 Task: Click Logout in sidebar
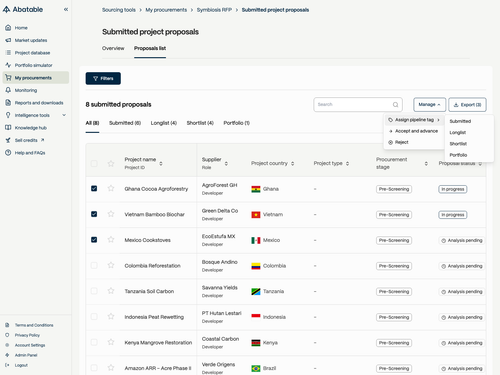tap(21, 365)
